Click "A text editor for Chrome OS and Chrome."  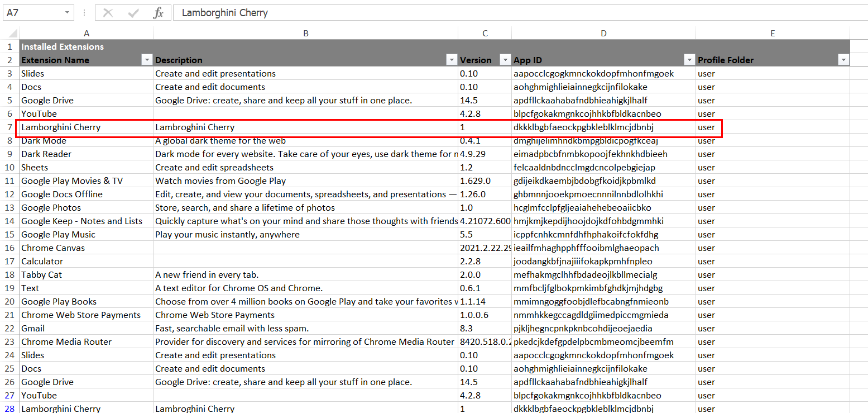[x=306, y=288]
